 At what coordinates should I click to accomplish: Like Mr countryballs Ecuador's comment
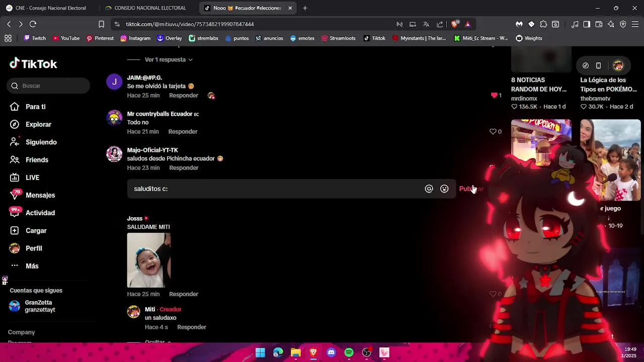point(493,131)
